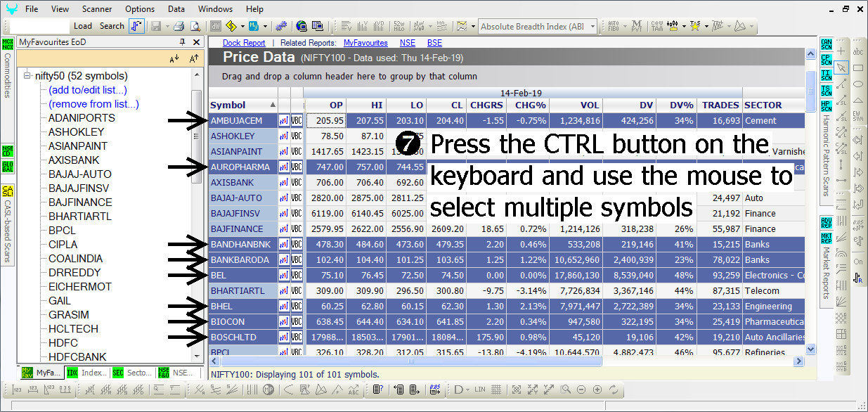Click the save disk icon in toolbar

155,26
